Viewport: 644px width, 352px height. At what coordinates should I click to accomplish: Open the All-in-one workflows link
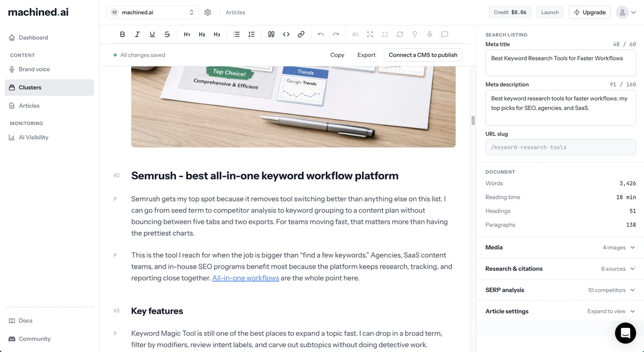245,278
